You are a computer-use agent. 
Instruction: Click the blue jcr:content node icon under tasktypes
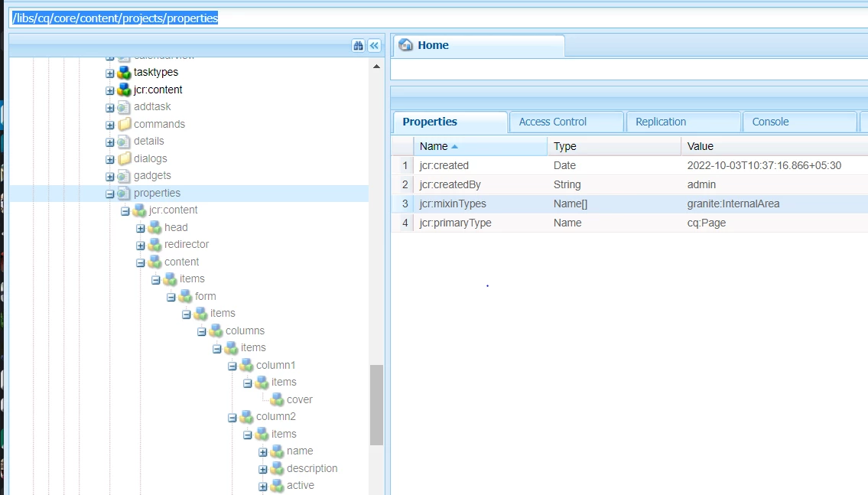pos(124,90)
